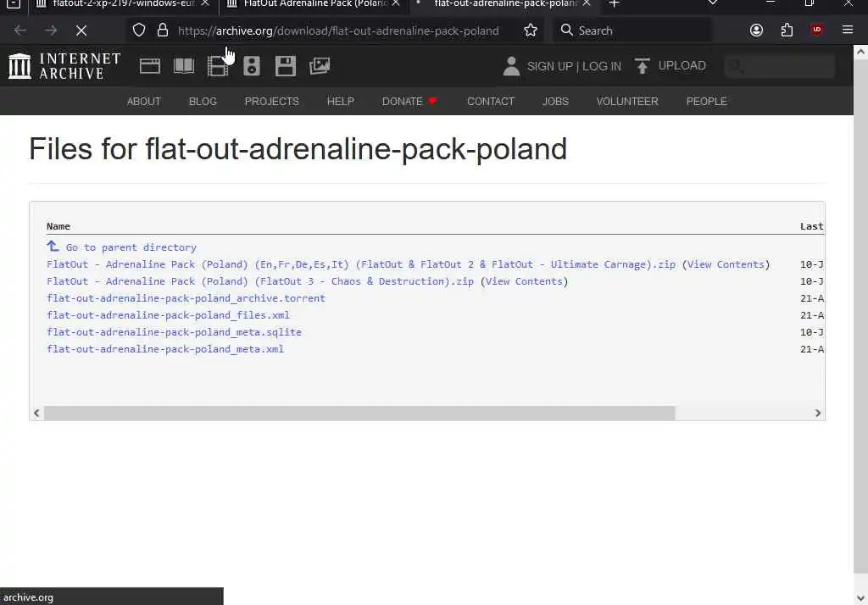The width and height of the screenshot is (868, 605).
Task: Open the CONTACT menu item
Action: coord(491,102)
